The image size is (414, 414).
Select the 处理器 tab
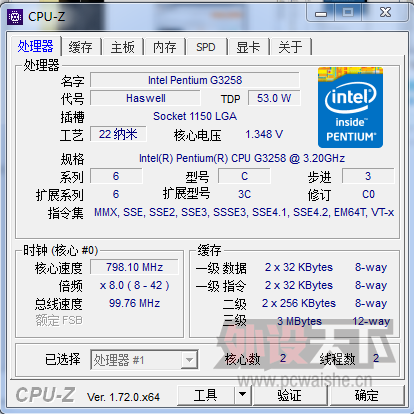[35, 46]
